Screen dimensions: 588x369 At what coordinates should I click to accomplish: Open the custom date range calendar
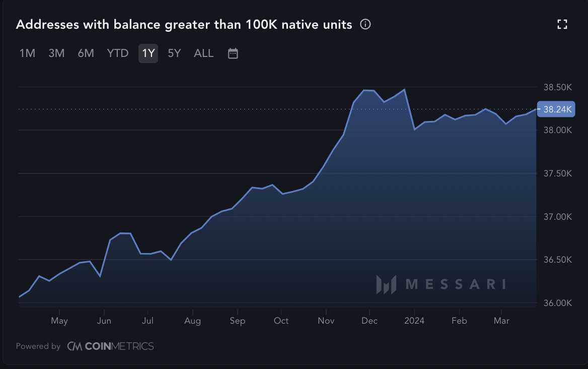pyautogui.click(x=233, y=53)
